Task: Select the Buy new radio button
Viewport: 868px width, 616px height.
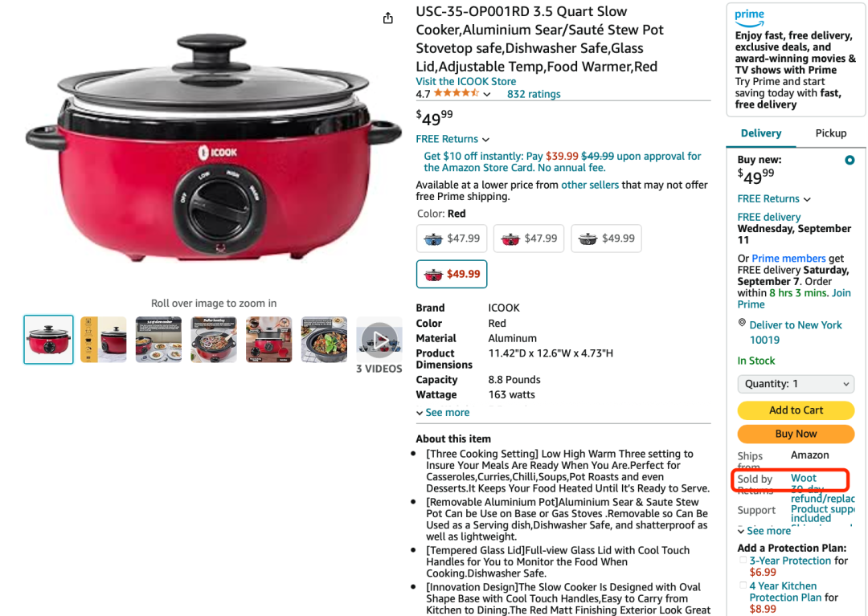Action: coord(850,161)
